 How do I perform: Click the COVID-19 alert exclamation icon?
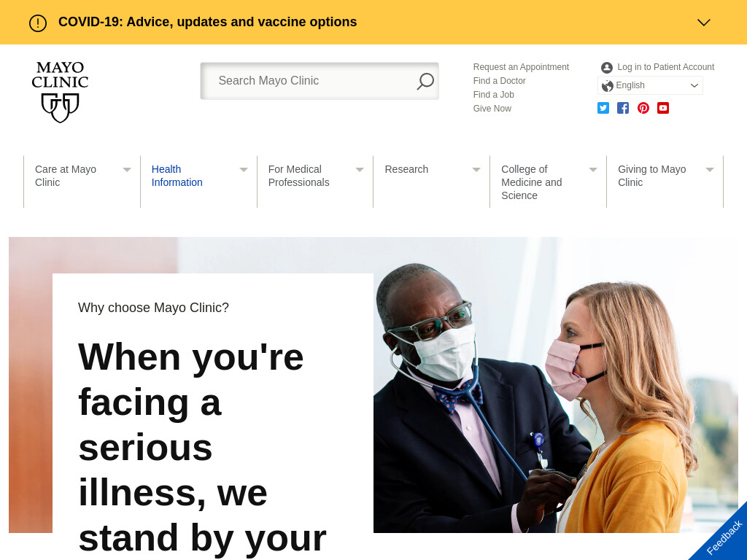(38, 23)
